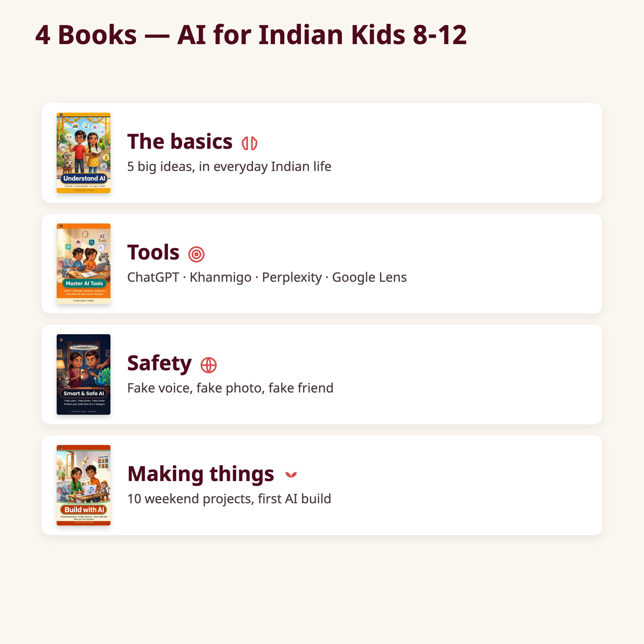Open the Build with AI book cover
The width and height of the screenshot is (644, 644).
pyautogui.click(x=83, y=485)
